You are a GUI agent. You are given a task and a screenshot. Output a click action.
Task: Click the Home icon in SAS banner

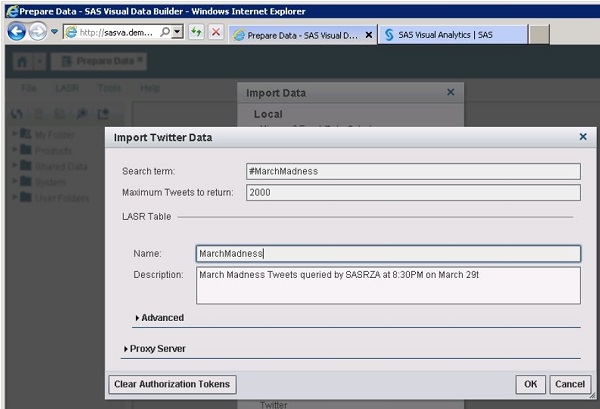22,61
